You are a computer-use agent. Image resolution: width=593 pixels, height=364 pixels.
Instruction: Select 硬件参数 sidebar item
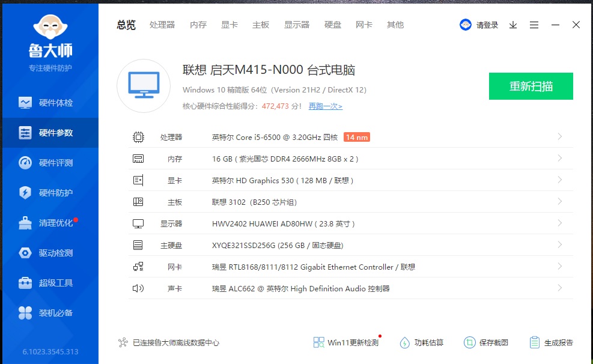(x=50, y=133)
